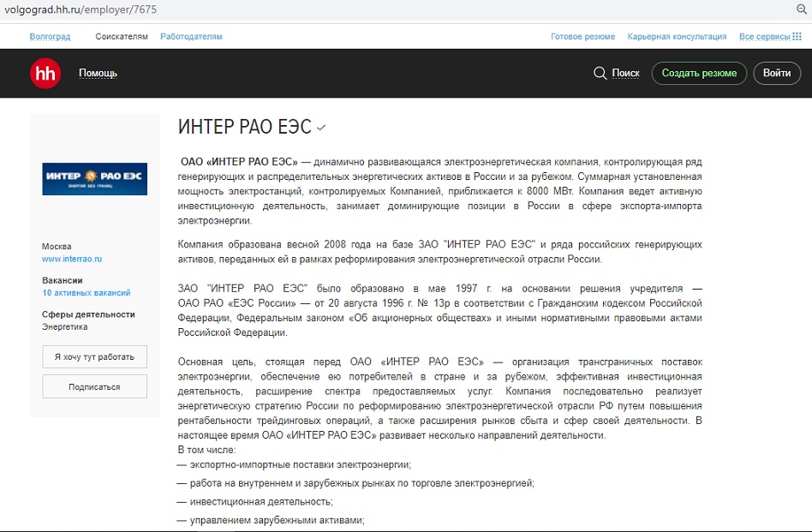
Task: Open the Помощь help menu
Action: 98,74
